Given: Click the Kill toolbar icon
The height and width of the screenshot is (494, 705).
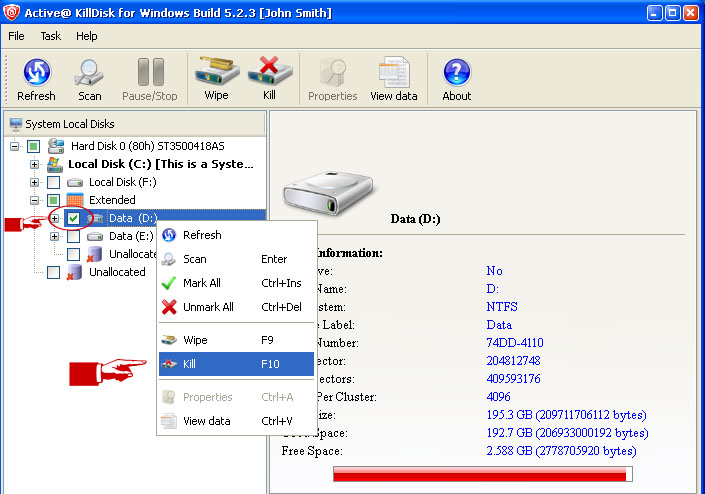Looking at the screenshot, I should (270, 71).
